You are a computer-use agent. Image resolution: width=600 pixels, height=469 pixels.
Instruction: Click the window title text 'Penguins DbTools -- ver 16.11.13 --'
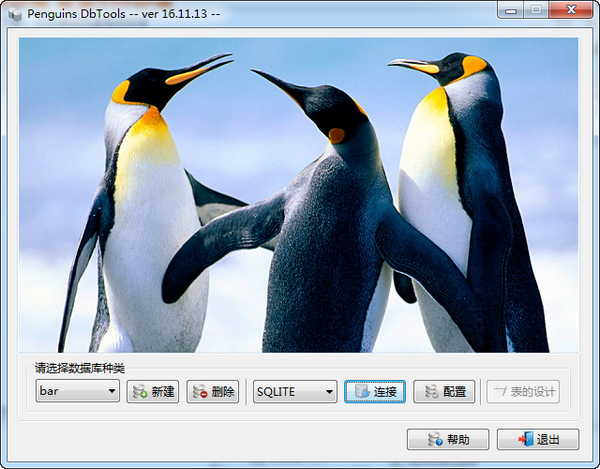124,14
